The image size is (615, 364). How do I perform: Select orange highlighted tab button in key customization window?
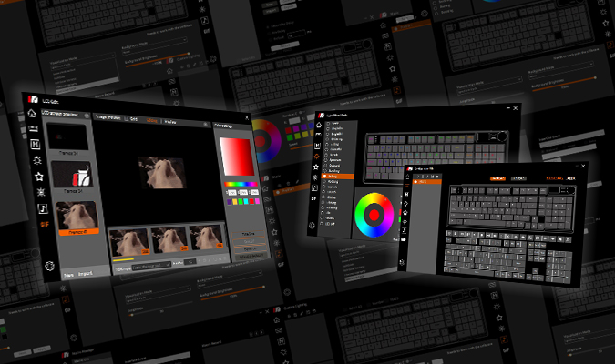point(497,178)
